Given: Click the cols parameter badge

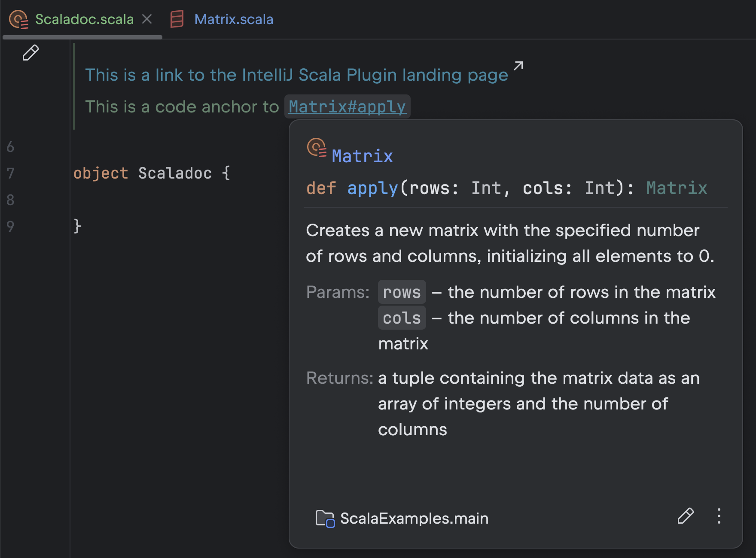Looking at the screenshot, I should tap(402, 318).
